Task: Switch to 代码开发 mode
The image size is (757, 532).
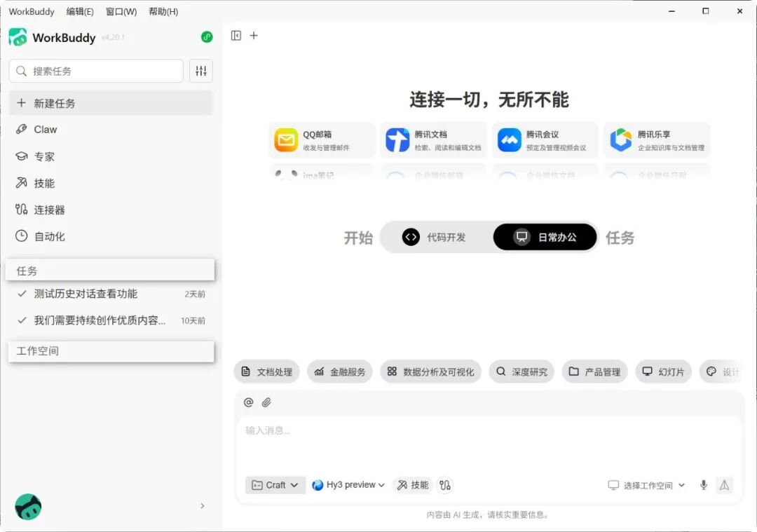Action: tap(435, 237)
